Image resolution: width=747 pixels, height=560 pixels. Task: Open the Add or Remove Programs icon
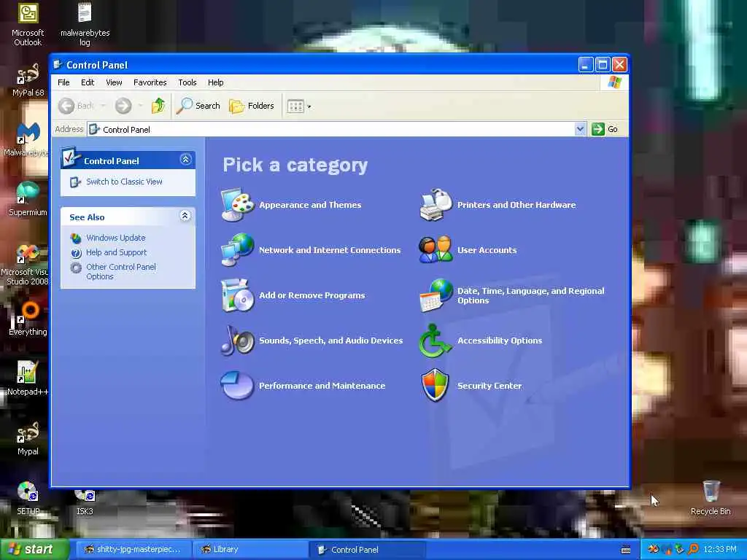[236, 295]
